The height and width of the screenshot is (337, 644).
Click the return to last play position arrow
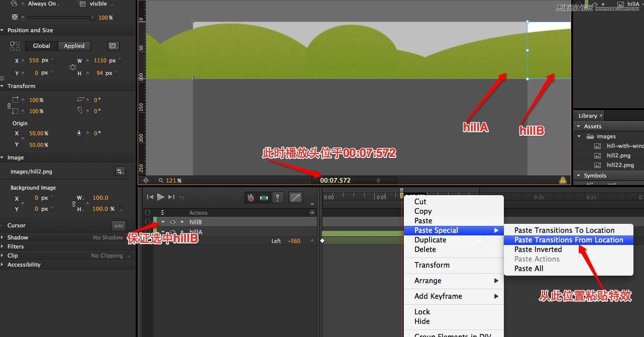click(x=182, y=197)
